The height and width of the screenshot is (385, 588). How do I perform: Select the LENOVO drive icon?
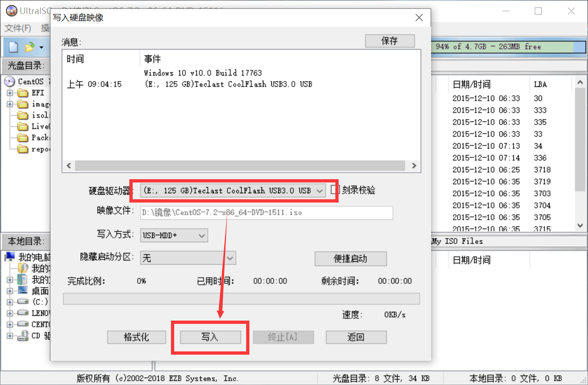tap(23, 313)
